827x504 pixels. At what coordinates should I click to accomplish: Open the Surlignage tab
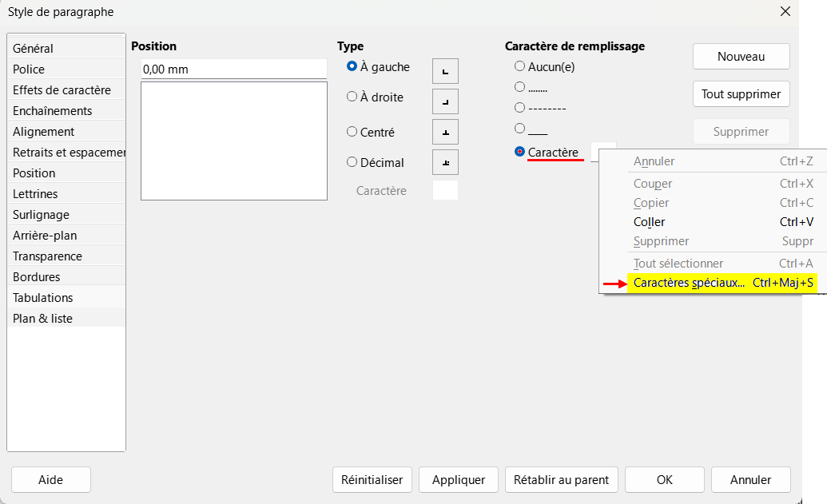(x=66, y=215)
